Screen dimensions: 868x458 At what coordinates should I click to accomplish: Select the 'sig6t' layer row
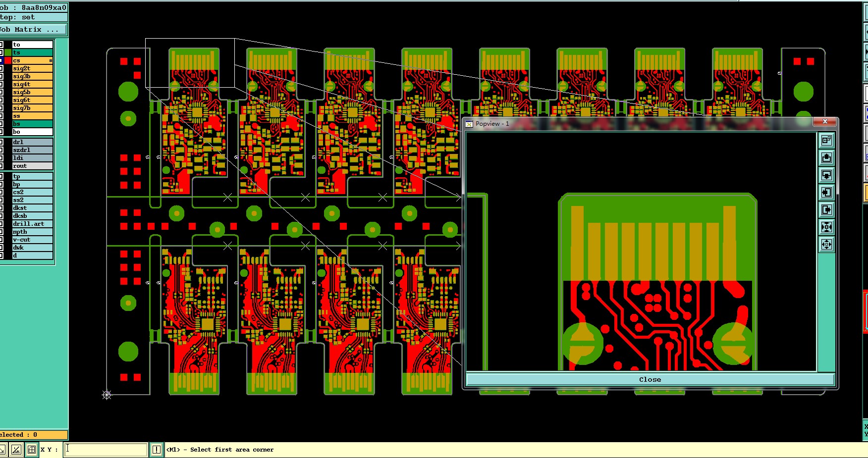[x=32, y=100]
